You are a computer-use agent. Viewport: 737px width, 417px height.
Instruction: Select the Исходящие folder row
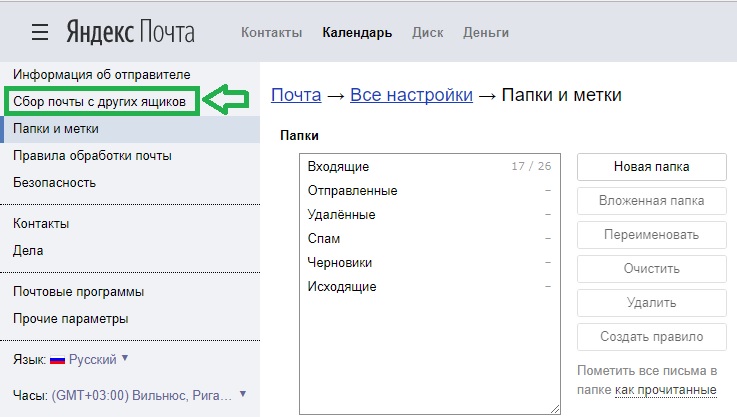click(x=430, y=286)
